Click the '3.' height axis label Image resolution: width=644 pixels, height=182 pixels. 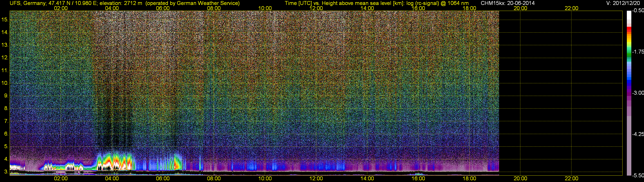click(6, 172)
